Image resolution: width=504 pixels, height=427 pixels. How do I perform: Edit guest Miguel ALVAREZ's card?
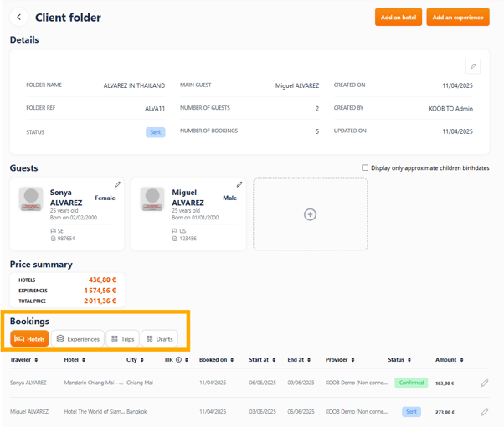coord(239,184)
